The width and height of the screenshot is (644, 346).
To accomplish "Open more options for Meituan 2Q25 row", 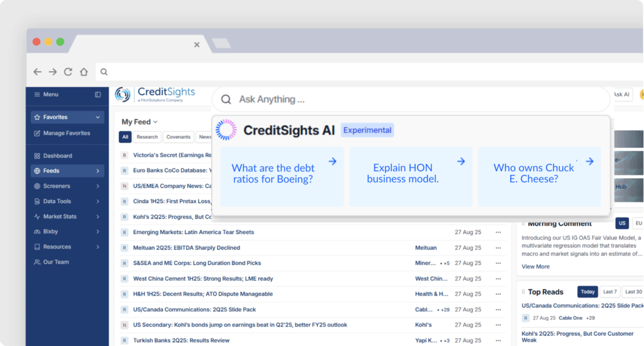I will [498, 248].
